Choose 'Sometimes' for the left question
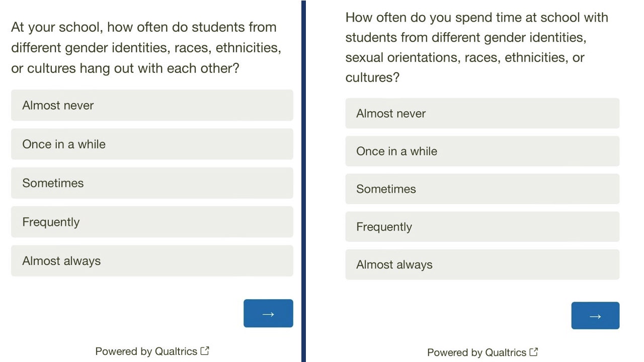Screen dimensions: 644x362 coord(152,183)
